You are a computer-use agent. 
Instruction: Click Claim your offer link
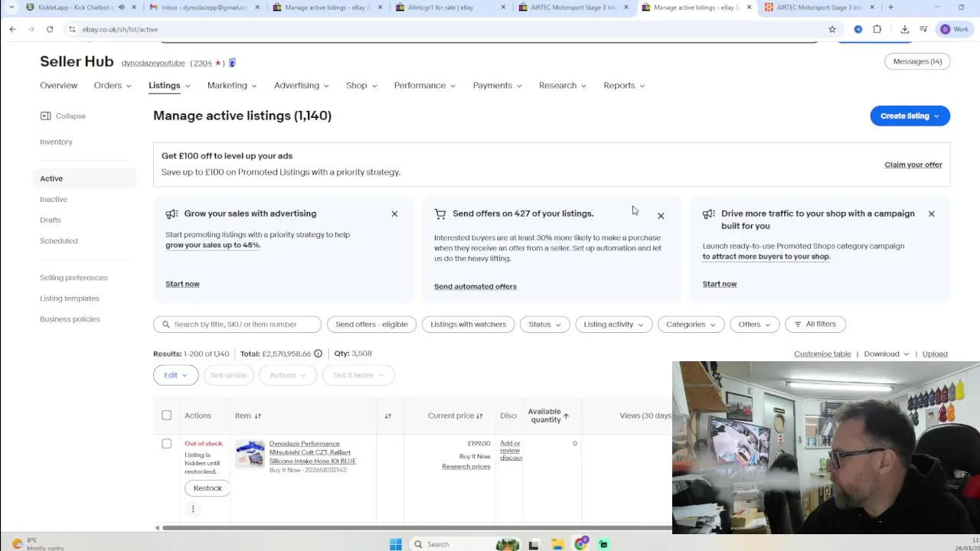pos(913,165)
